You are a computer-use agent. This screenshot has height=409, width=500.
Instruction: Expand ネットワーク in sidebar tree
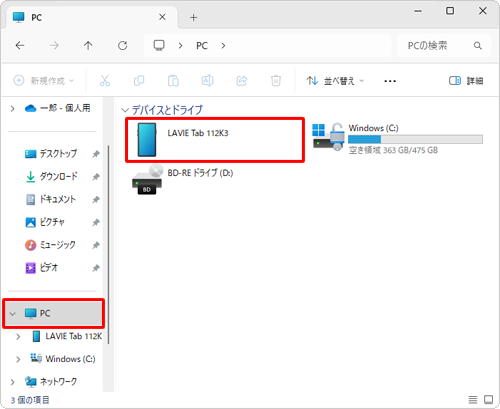pos(13,382)
